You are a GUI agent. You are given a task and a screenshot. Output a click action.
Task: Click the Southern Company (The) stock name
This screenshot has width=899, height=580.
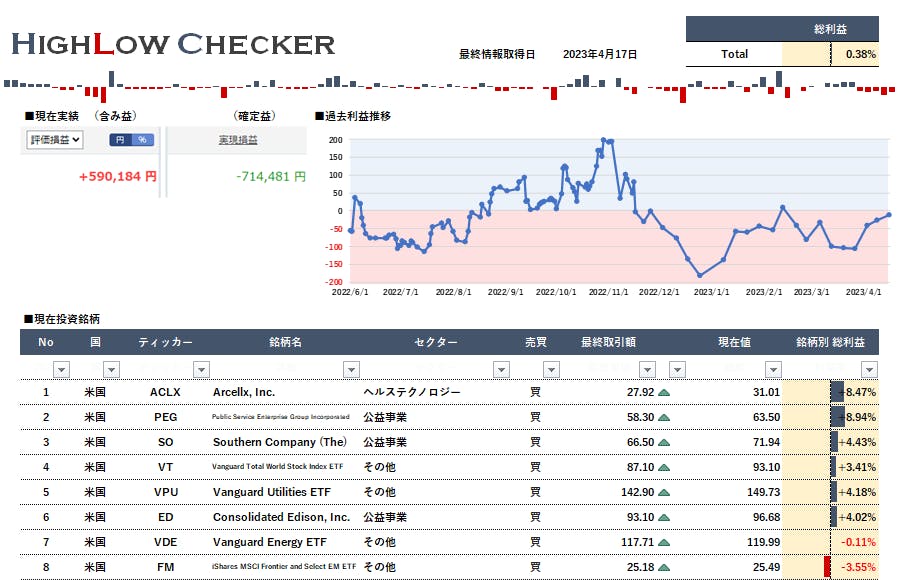(279, 442)
